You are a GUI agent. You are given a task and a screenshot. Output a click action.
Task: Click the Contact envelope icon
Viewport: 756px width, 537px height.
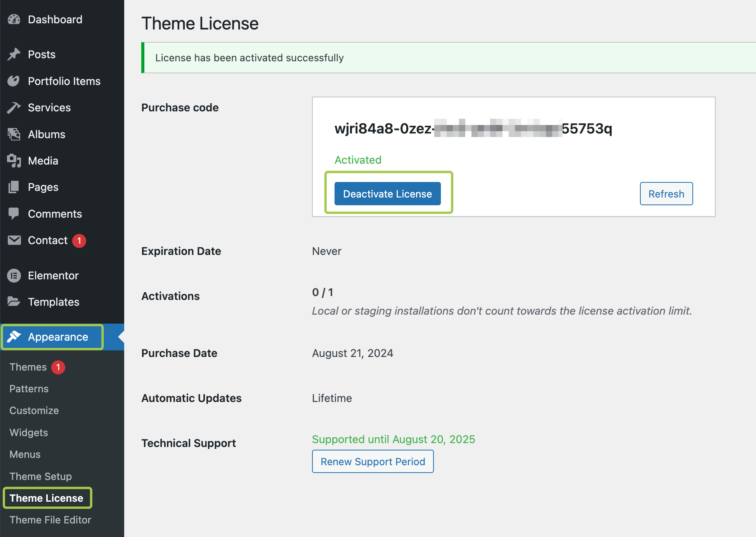pos(14,240)
